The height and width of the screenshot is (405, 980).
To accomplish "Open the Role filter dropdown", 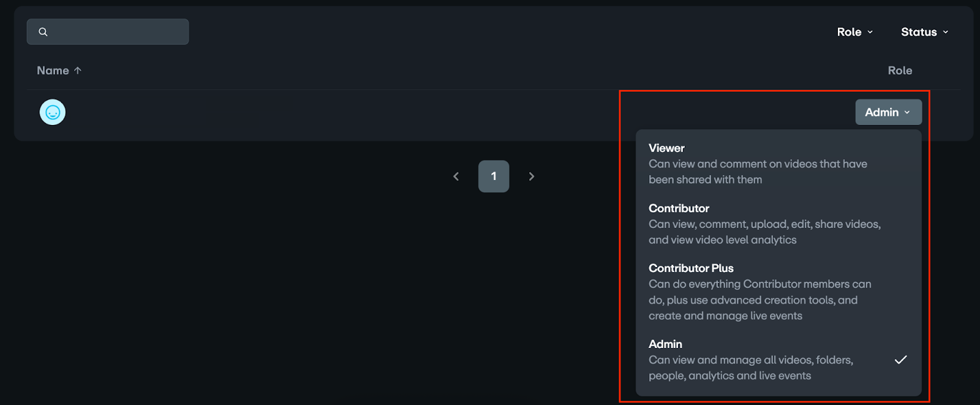I will tap(854, 32).
